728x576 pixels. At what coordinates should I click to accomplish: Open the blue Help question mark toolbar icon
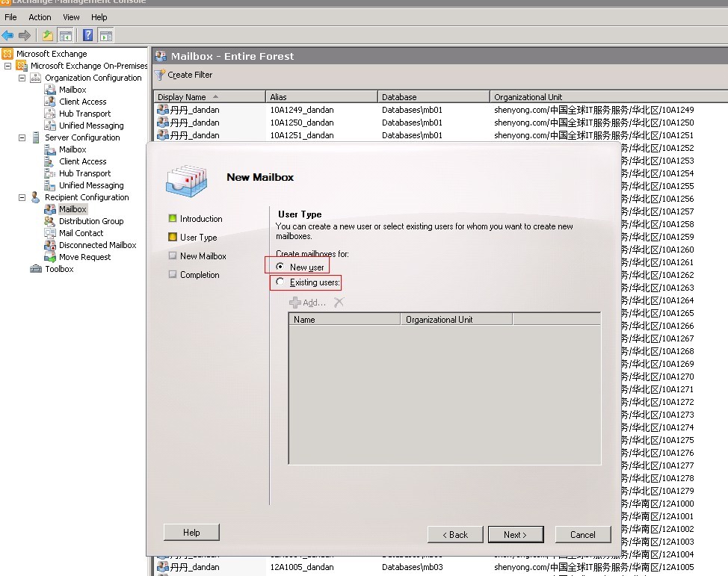(87, 35)
